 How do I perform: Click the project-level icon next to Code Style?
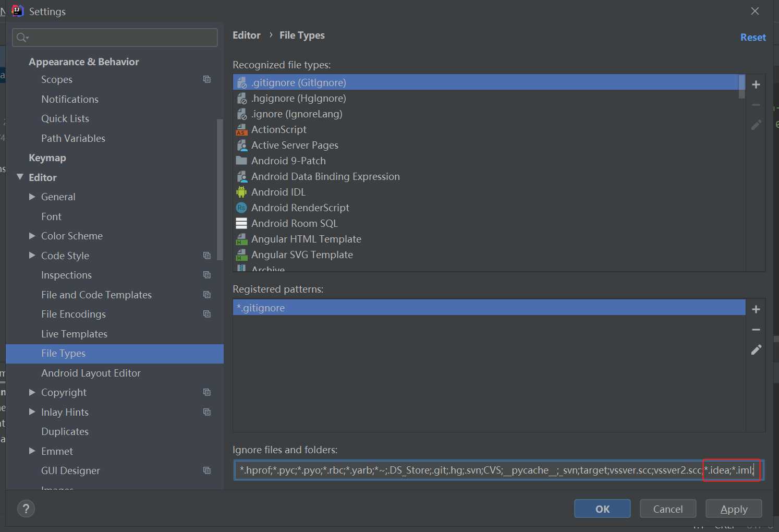(207, 256)
